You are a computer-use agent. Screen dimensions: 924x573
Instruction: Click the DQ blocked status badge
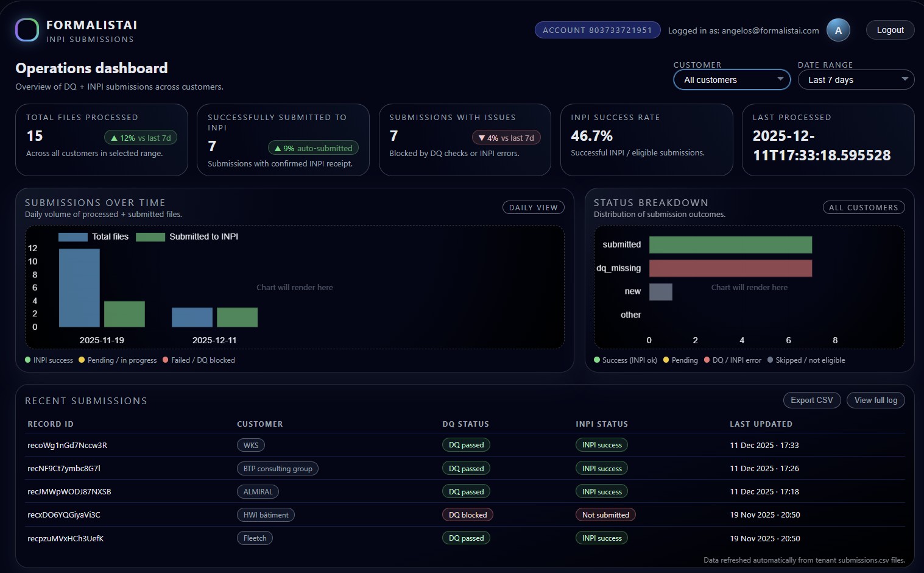(x=467, y=514)
